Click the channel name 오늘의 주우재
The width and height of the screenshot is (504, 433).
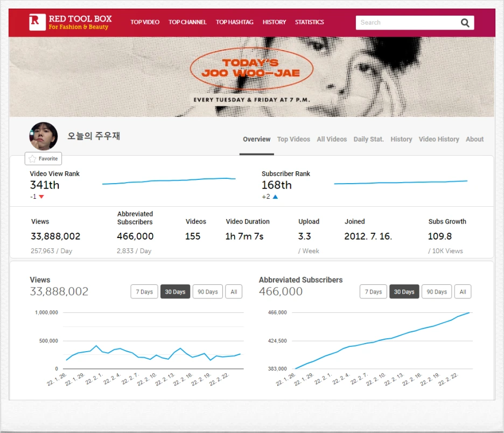94,136
